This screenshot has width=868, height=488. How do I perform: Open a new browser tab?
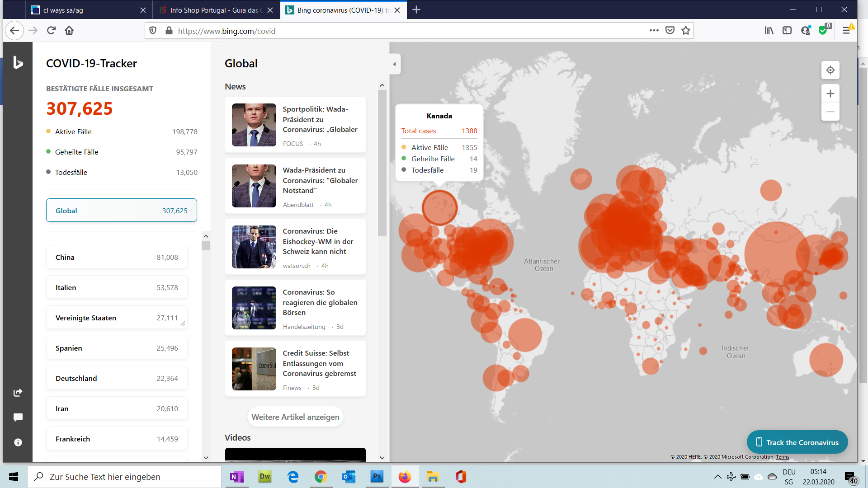point(416,10)
